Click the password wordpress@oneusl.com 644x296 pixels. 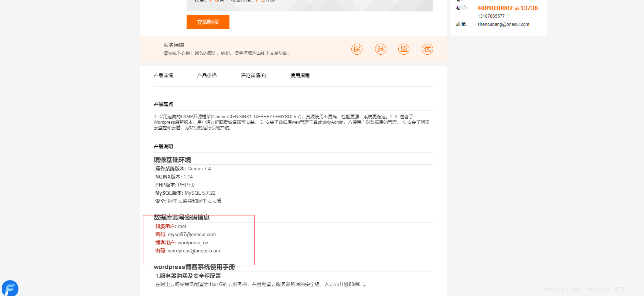click(194, 251)
